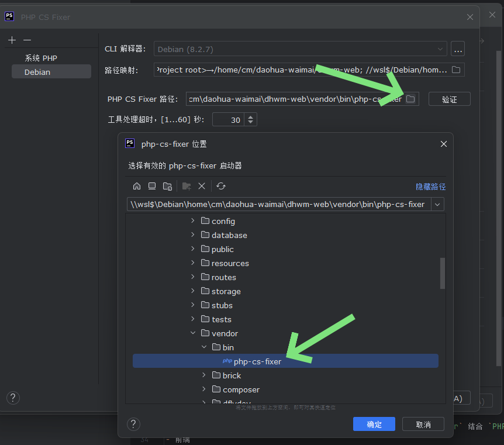Image resolution: width=504 pixels, height=445 pixels.
Task: Close the PHP CS Fixer window
Action: coord(470,17)
